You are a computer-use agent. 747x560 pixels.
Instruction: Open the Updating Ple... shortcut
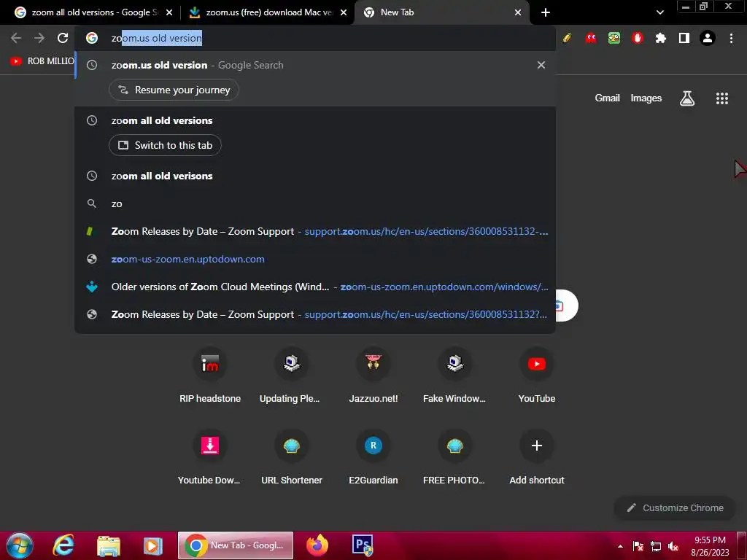(292, 376)
